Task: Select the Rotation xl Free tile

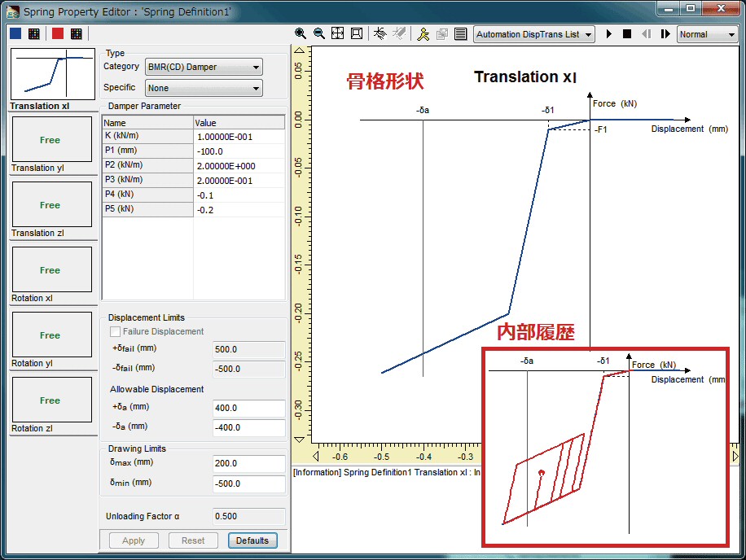Action: click(52, 269)
